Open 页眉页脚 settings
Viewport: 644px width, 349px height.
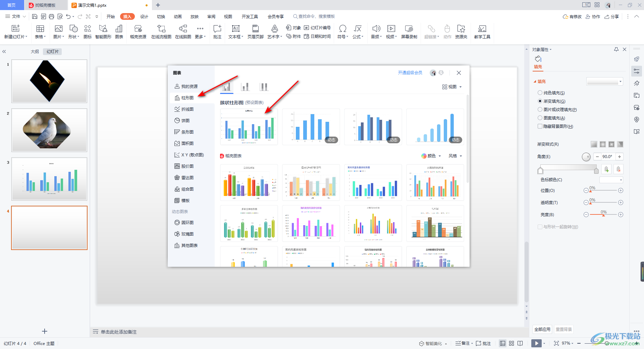pyautogui.click(x=256, y=32)
